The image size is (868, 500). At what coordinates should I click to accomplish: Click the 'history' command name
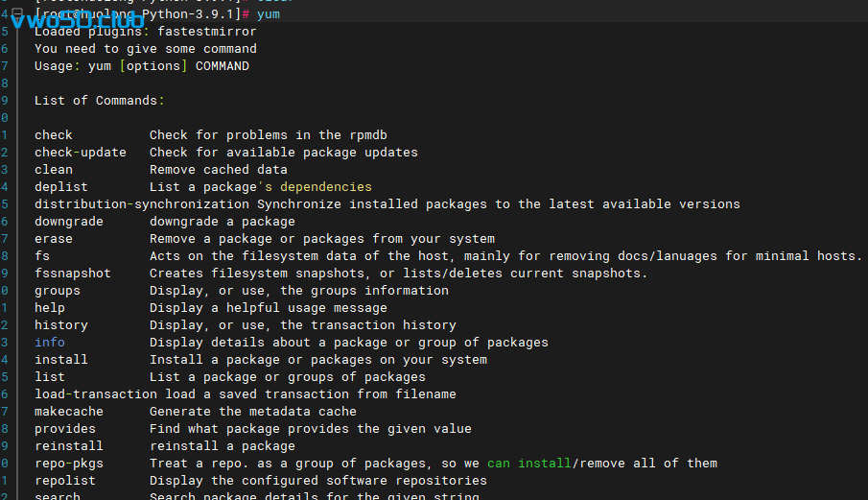coord(60,325)
